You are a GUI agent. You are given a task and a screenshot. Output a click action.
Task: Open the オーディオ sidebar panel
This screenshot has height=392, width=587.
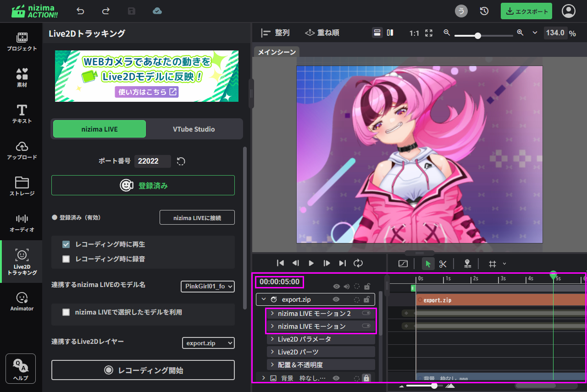pyautogui.click(x=22, y=222)
